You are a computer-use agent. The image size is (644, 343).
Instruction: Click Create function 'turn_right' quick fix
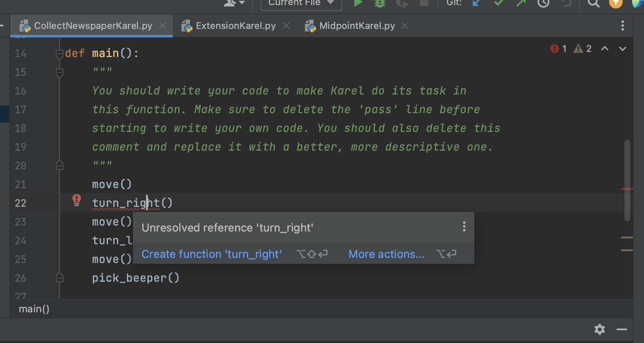tap(212, 254)
